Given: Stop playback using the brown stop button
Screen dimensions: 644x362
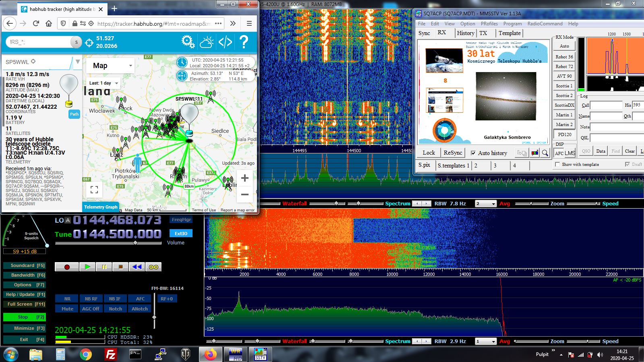Looking at the screenshot, I should [x=120, y=267].
